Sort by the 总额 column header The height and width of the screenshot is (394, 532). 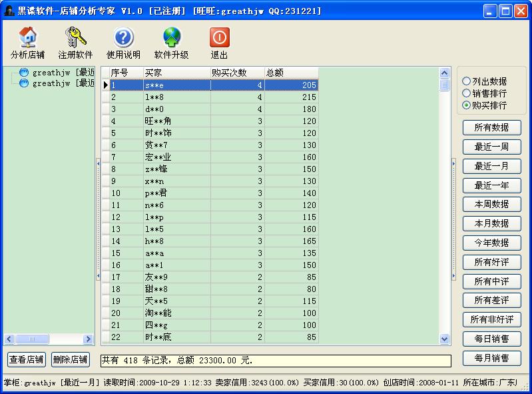coord(292,73)
